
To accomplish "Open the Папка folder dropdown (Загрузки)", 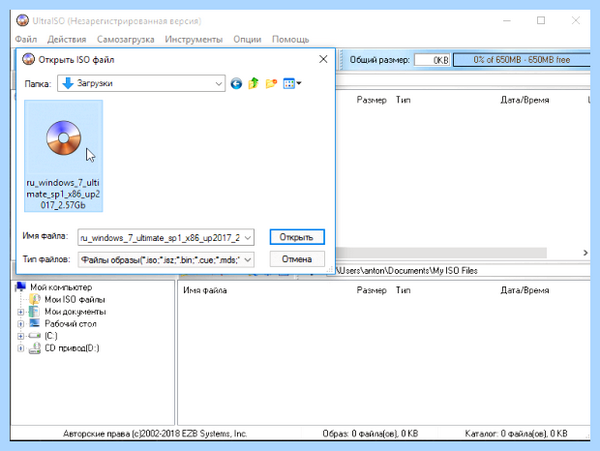I will tap(141, 83).
